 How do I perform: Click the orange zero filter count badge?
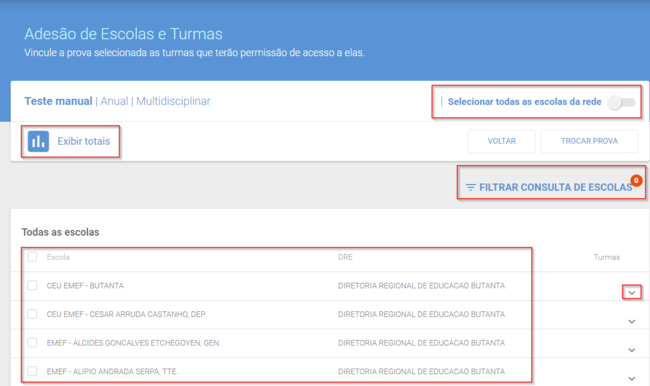(636, 180)
